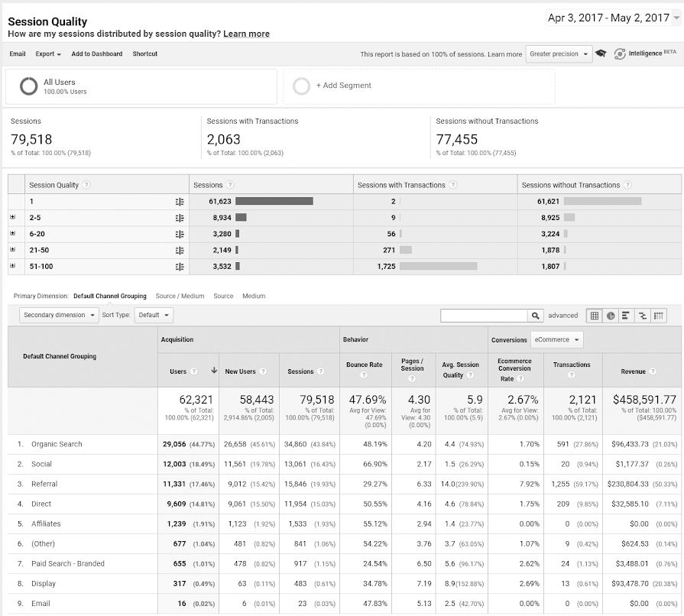Switch to pie chart percentage view
This screenshot has width=684, height=616.
point(611,316)
